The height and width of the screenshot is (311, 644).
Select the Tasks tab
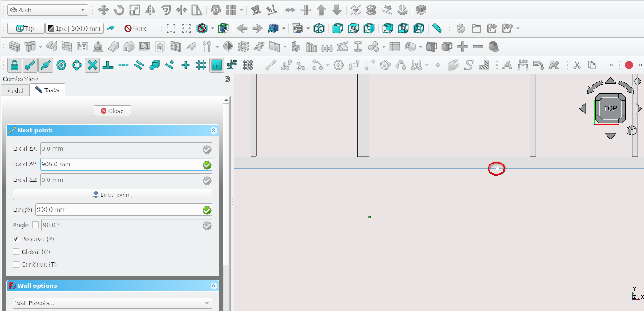click(47, 90)
